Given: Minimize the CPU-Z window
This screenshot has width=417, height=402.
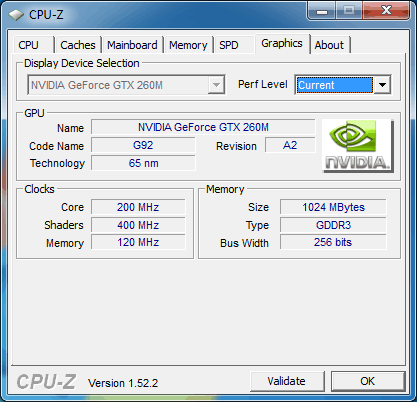Looking at the screenshot, I should [322, 11].
